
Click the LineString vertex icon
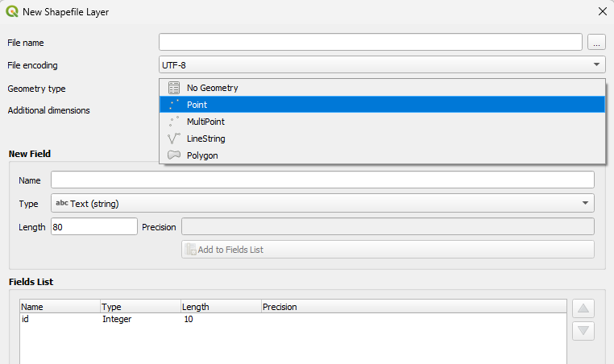tap(174, 139)
